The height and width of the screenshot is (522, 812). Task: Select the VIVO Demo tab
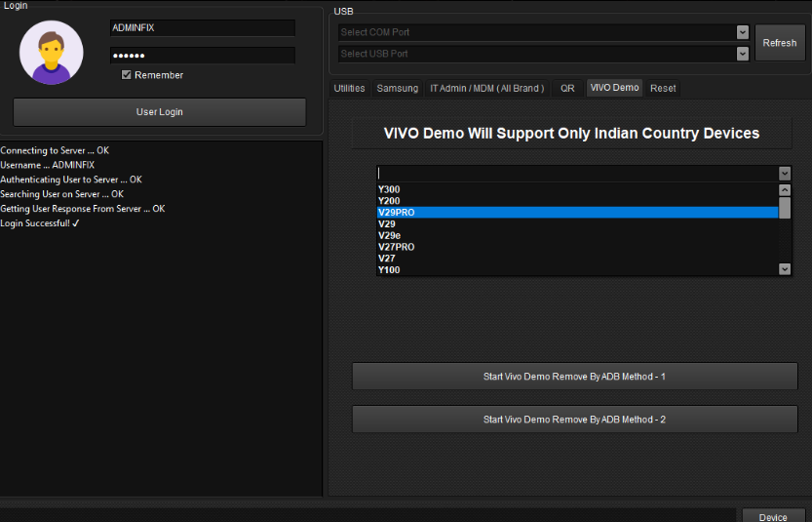click(615, 88)
